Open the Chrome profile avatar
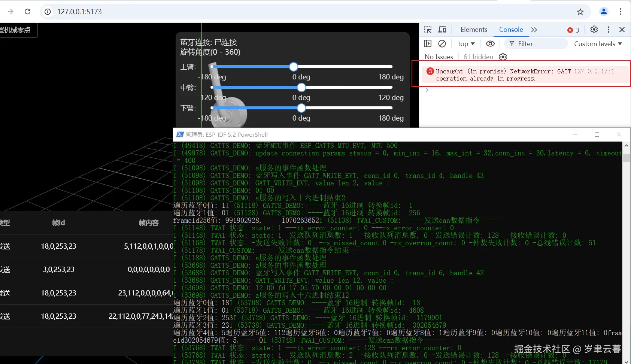631x364 pixels. [604, 12]
